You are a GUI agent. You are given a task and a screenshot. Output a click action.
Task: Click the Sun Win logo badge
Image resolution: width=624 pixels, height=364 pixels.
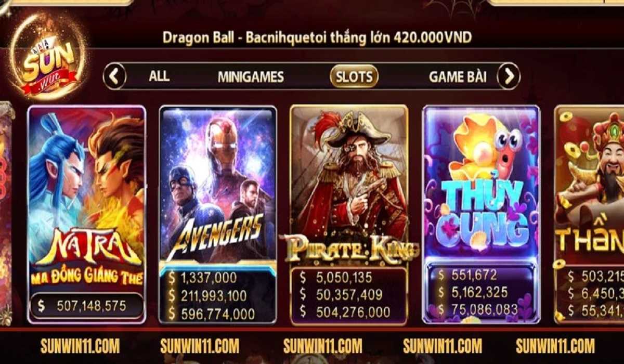point(48,58)
